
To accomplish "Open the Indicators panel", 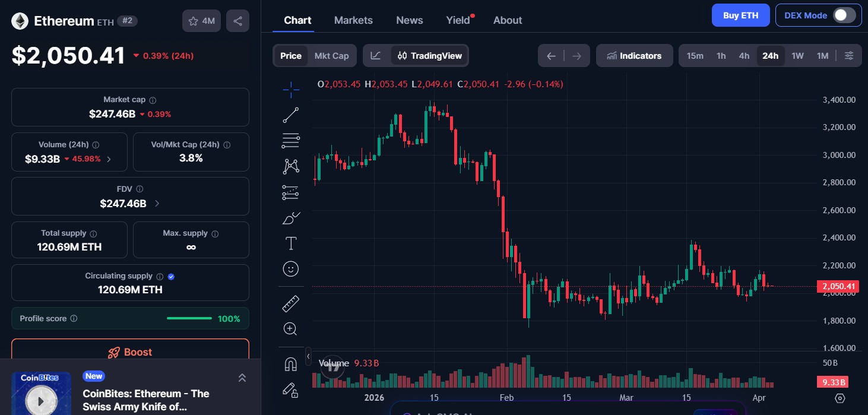I will click(634, 55).
